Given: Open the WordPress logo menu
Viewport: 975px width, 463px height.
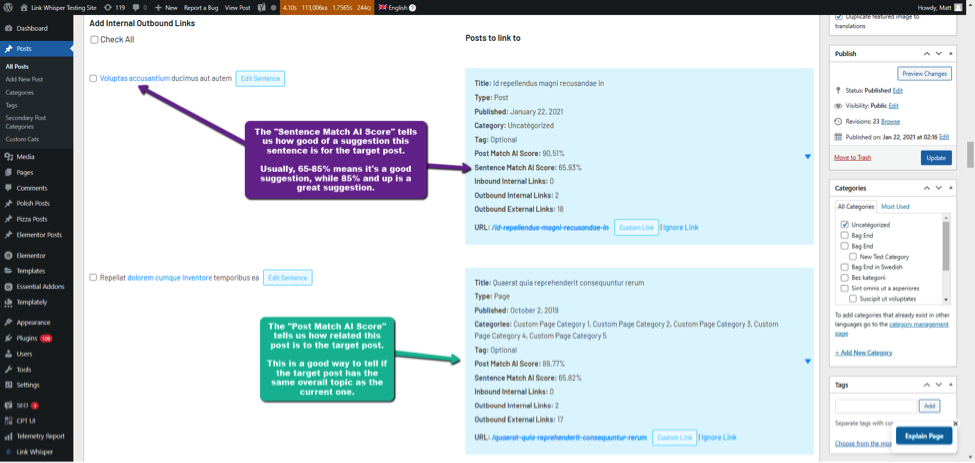Looking at the screenshot, I should pos(7,7).
